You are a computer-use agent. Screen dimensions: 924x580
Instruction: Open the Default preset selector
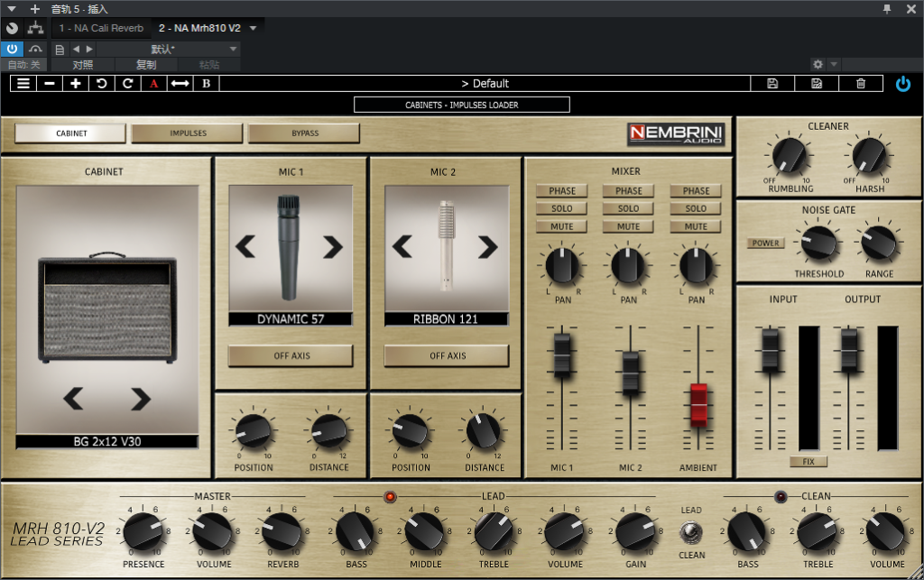485,84
